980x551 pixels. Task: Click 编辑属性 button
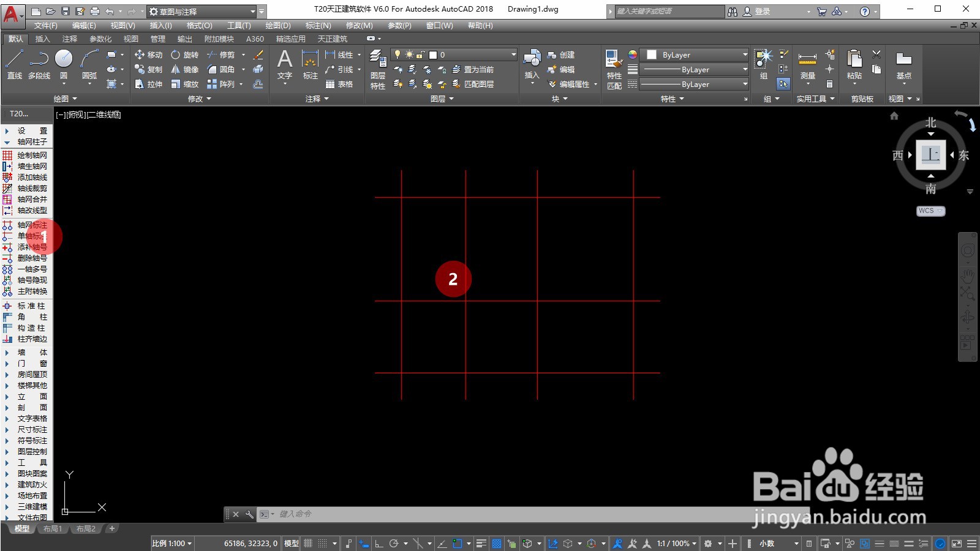coord(569,84)
